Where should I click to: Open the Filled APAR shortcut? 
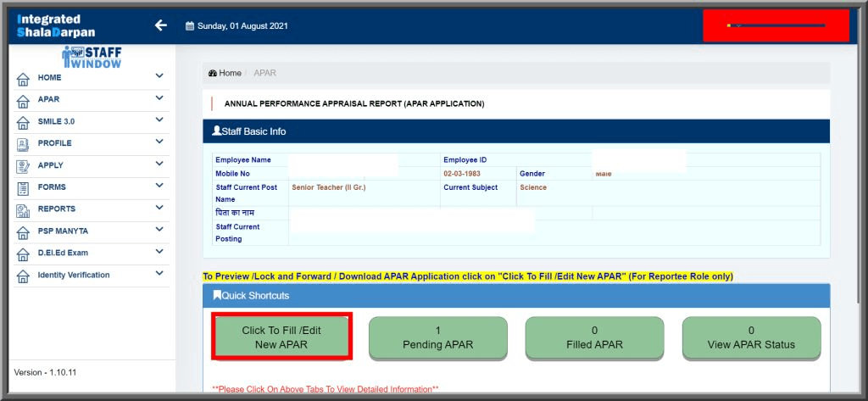coord(594,337)
